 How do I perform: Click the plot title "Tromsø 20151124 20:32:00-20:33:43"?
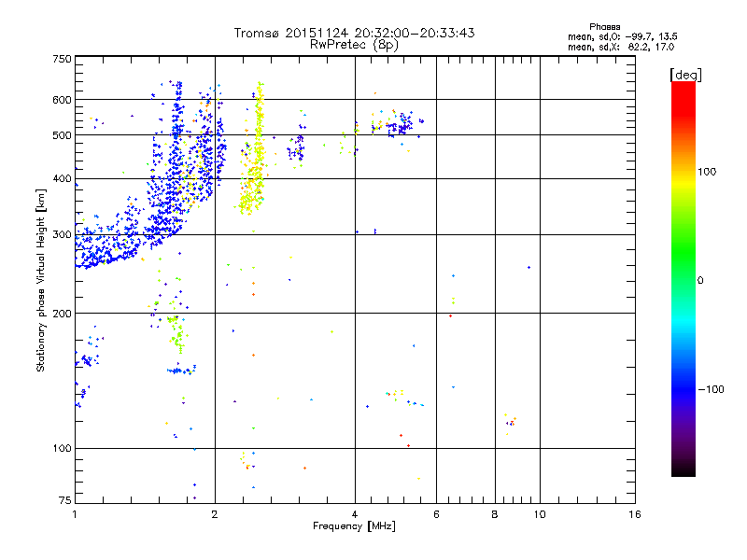coord(354,33)
